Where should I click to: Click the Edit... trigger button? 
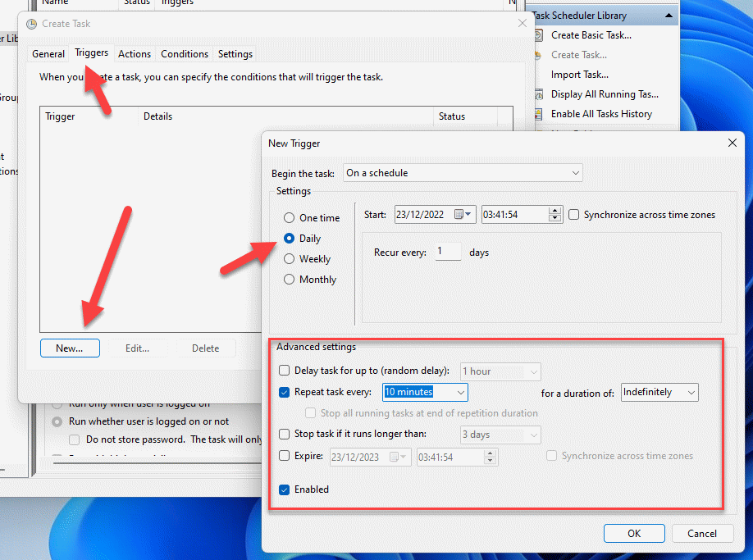(137, 348)
